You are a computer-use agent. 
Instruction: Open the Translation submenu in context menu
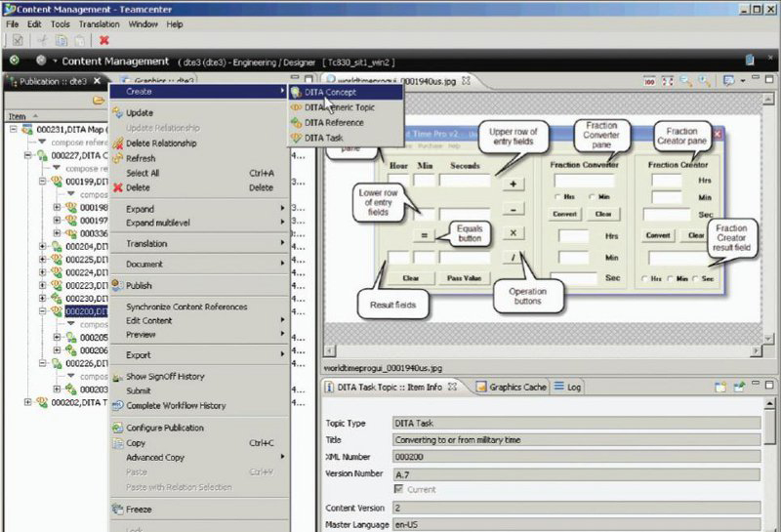pos(199,244)
